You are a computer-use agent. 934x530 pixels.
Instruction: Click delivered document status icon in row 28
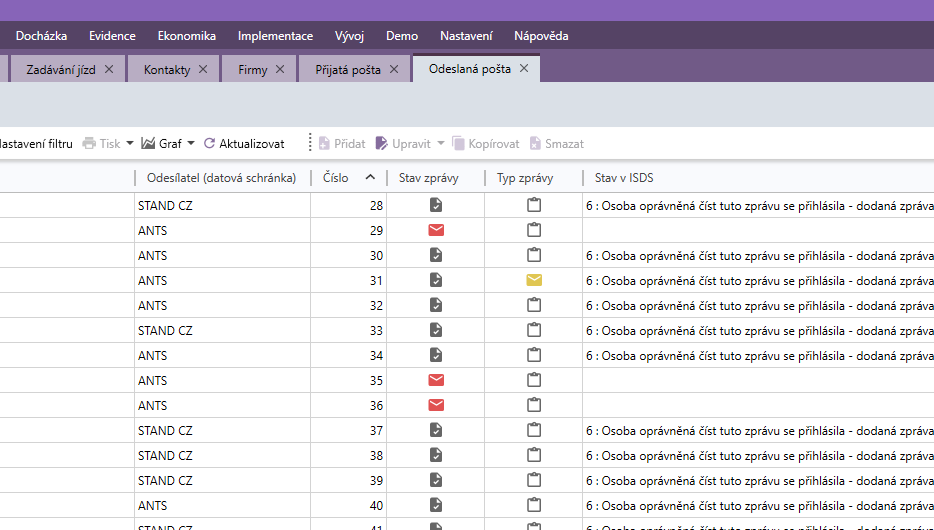pyautogui.click(x=435, y=205)
